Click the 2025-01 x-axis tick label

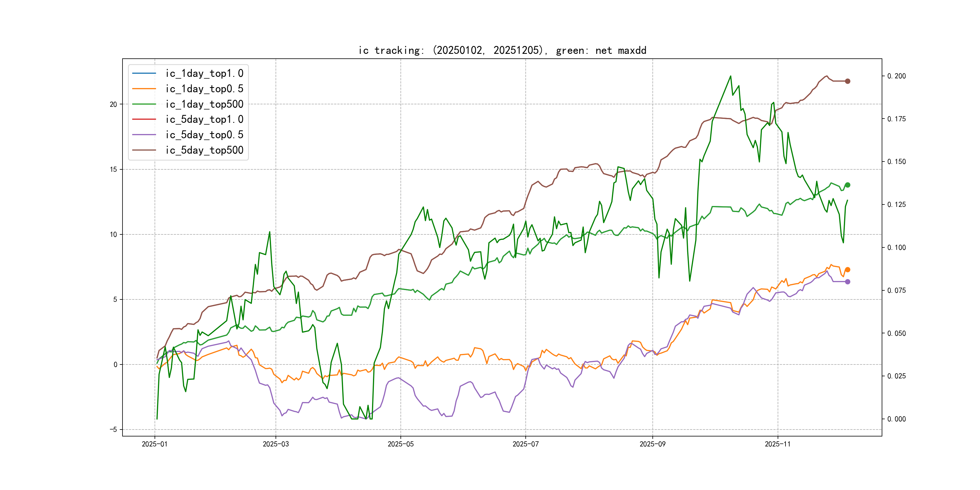point(155,444)
